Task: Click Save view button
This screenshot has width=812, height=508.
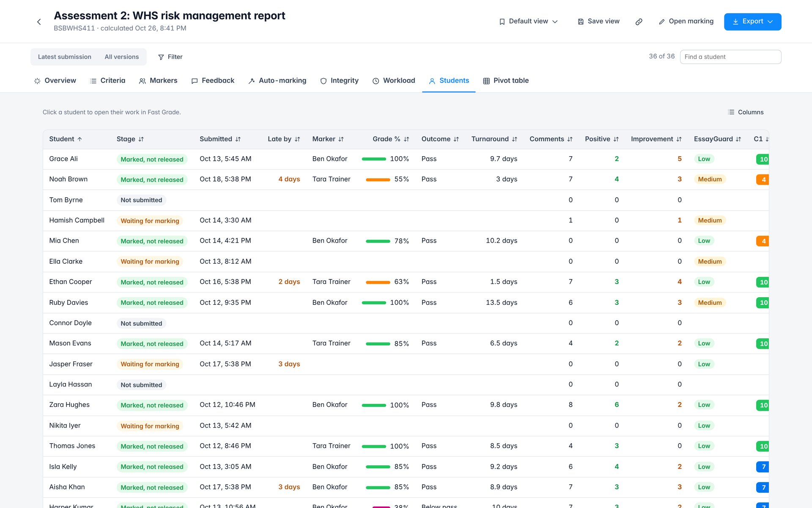Action: click(x=598, y=22)
